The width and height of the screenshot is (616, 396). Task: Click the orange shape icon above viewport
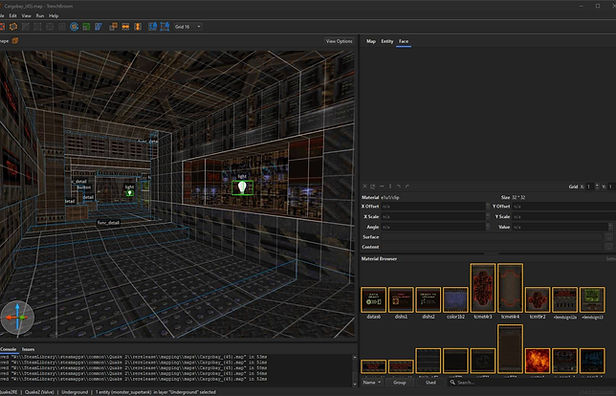pos(15,41)
